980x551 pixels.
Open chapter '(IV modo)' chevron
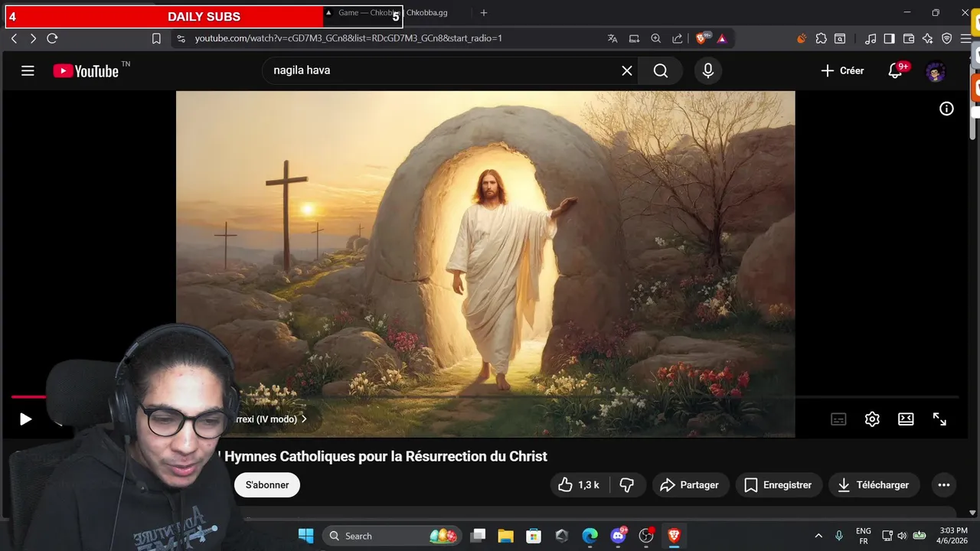[304, 419]
